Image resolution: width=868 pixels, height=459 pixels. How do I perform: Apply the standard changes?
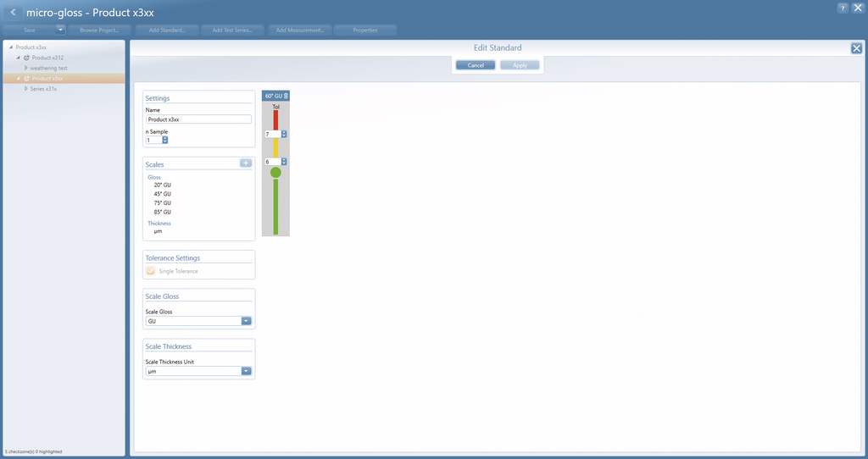click(x=520, y=65)
